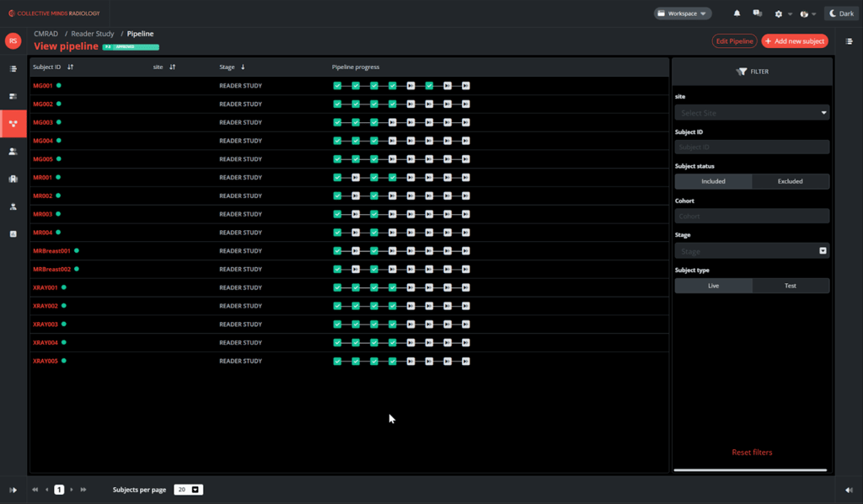The image size is (863, 504).
Task: Select page 1 in pagination
Action: point(59,490)
